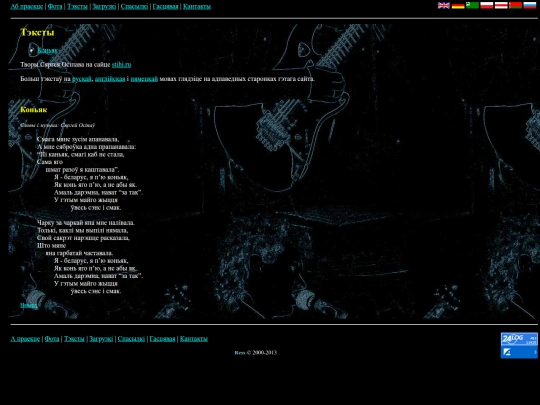Click the copyright text '© 2000-2013'
The height and width of the screenshot is (405, 540).
tap(262, 353)
